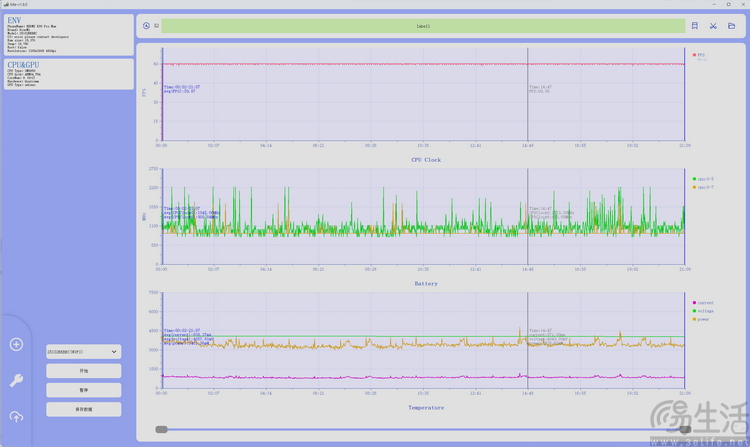Click the plus circle icon in sidebar

pyautogui.click(x=16, y=345)
